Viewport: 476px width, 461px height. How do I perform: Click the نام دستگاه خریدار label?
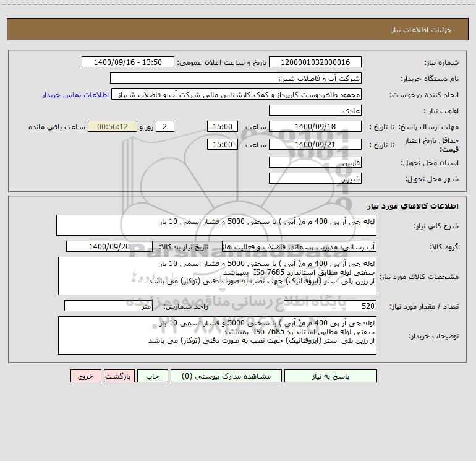(430, 79)
